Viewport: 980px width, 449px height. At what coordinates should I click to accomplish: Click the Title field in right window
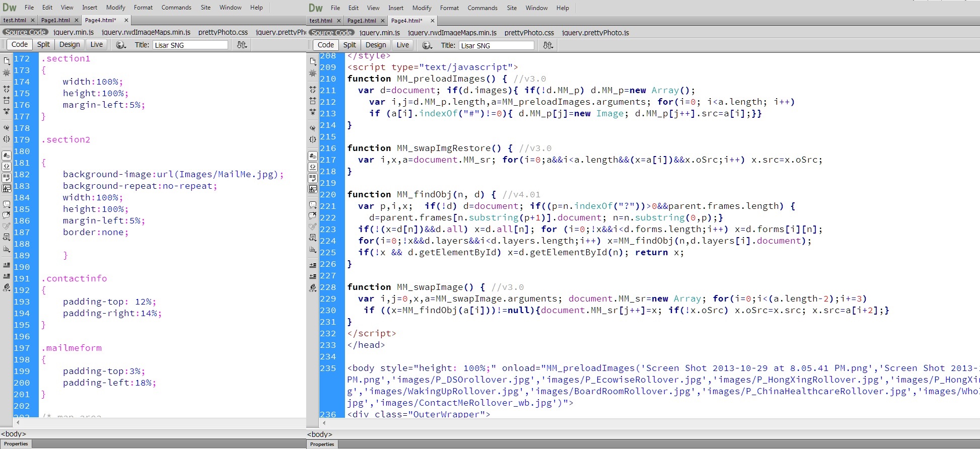click(497, 45)
